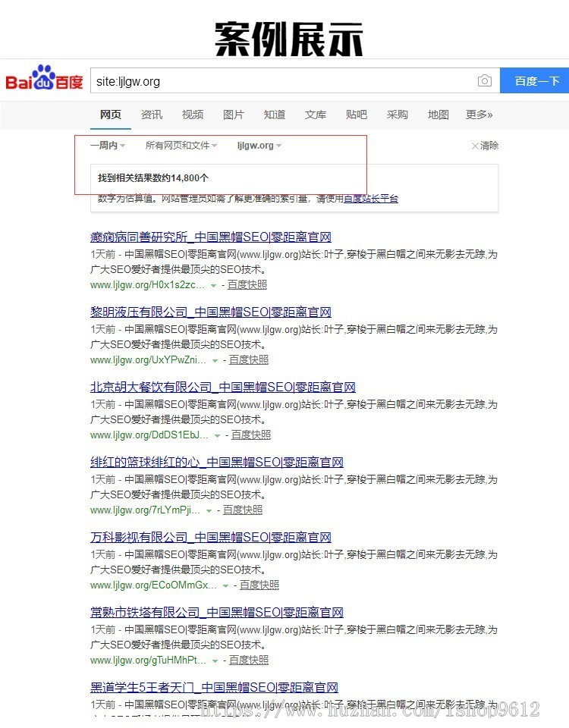Open the 百度站长平台 link
Image resolution: width=569 pixels, height=728 pixels.
tap(371, 199)
